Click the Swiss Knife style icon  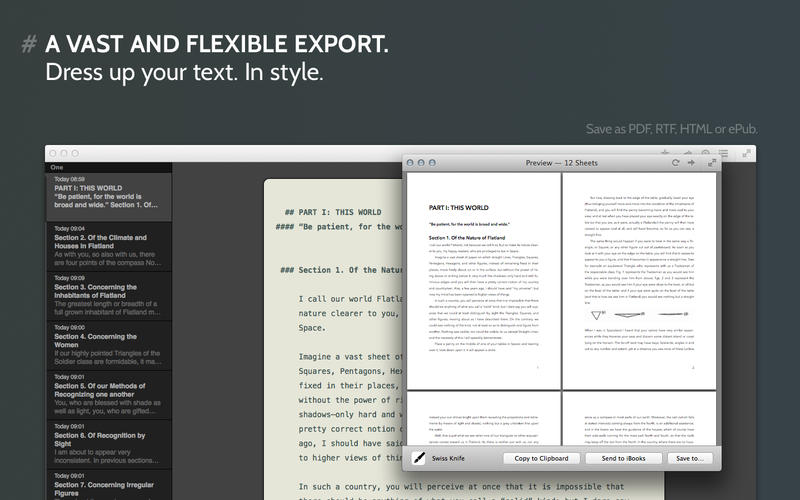click(418, 458)
